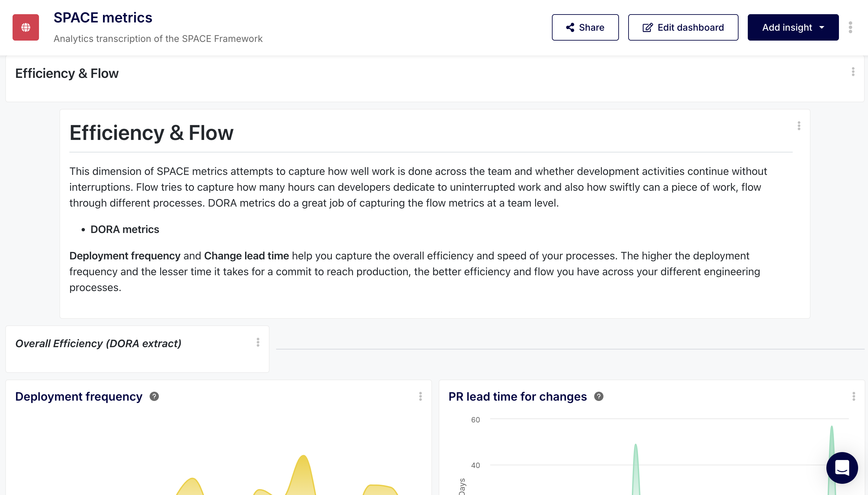
Task: Expand the Add insight dropdown arrow
Action: tap(822, 27)
